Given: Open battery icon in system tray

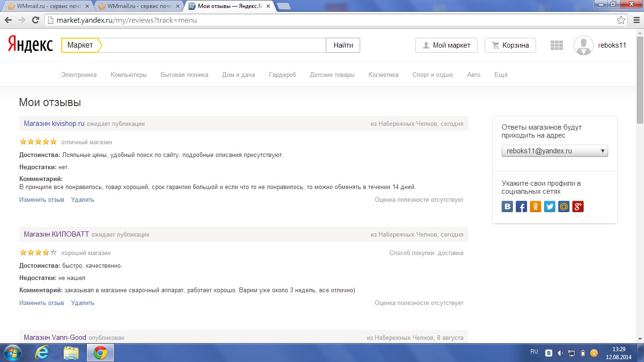Looking at the screenshot, I should point(583,353).
